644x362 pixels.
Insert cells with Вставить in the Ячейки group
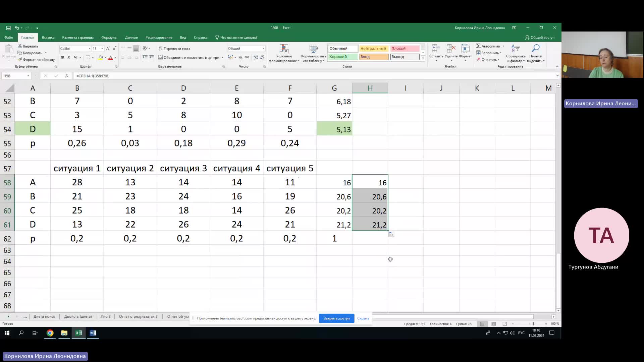436,53
